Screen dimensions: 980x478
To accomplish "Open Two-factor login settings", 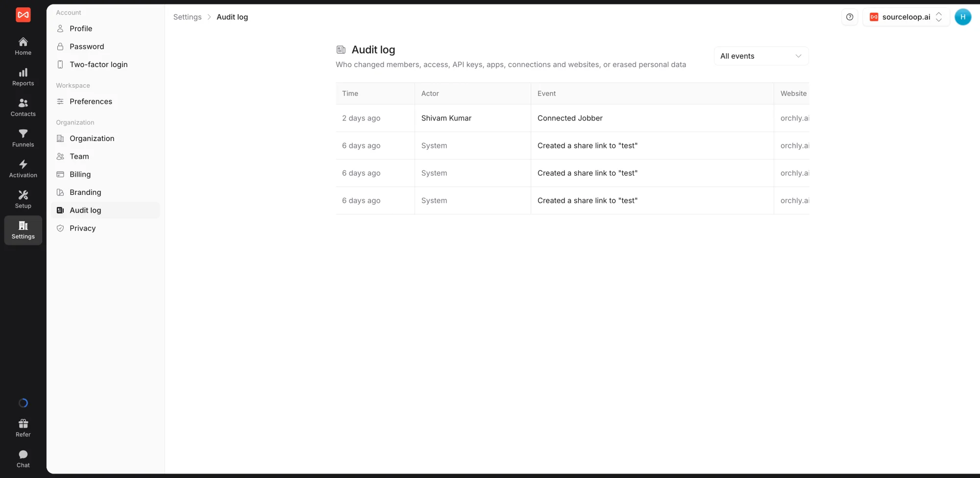I will [105, 65].
